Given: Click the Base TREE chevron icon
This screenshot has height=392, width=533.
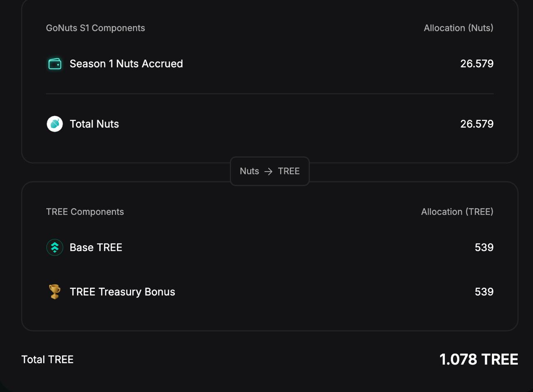Looking at the screenshot, I should click(55, 248).
